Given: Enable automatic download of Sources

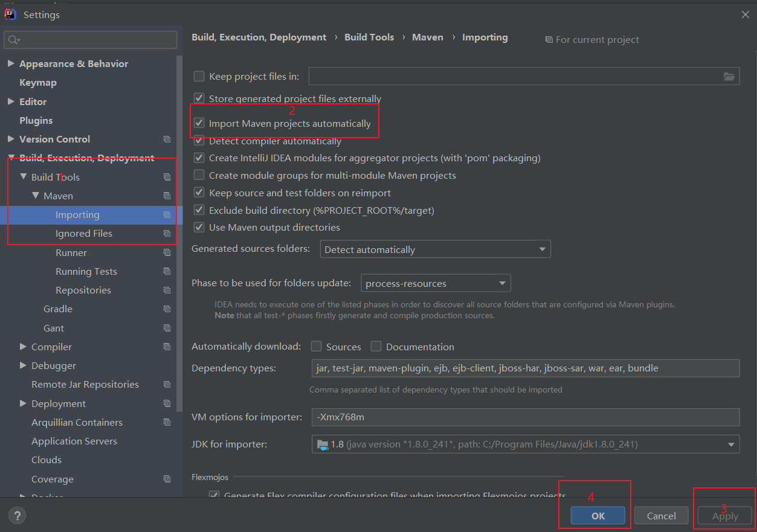Looking at the screenshot, I should [316, 347].
